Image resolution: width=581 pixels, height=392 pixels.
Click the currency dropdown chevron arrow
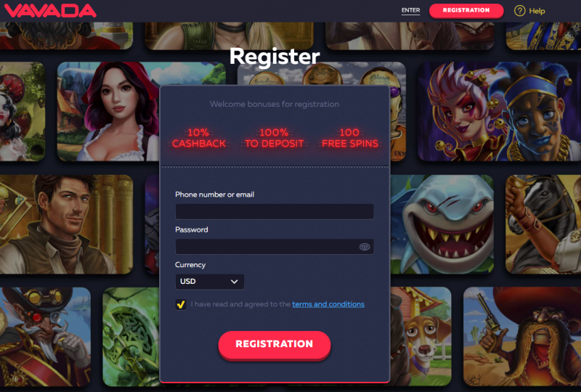point(234,282)
